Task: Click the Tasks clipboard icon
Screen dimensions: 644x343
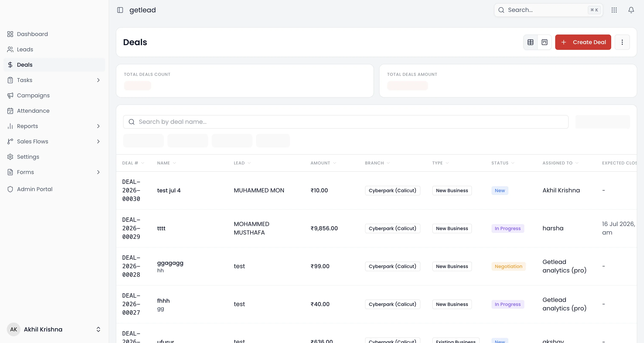Action: point(10,80)
